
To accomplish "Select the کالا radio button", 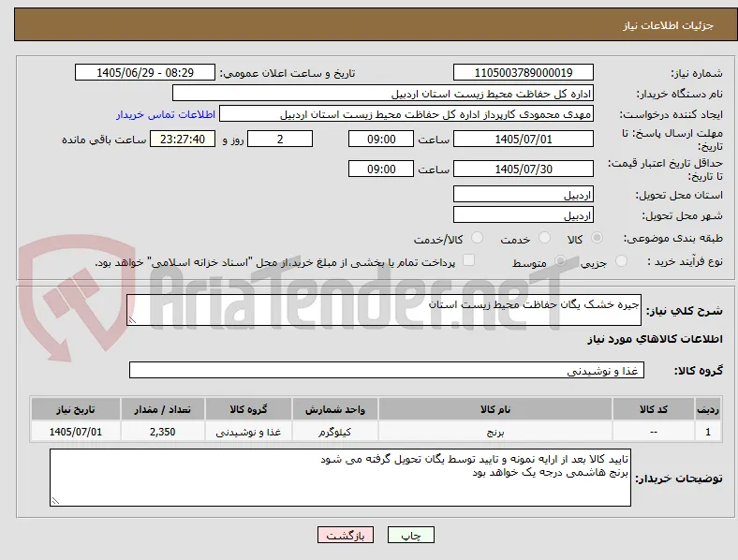I will 597,238.
